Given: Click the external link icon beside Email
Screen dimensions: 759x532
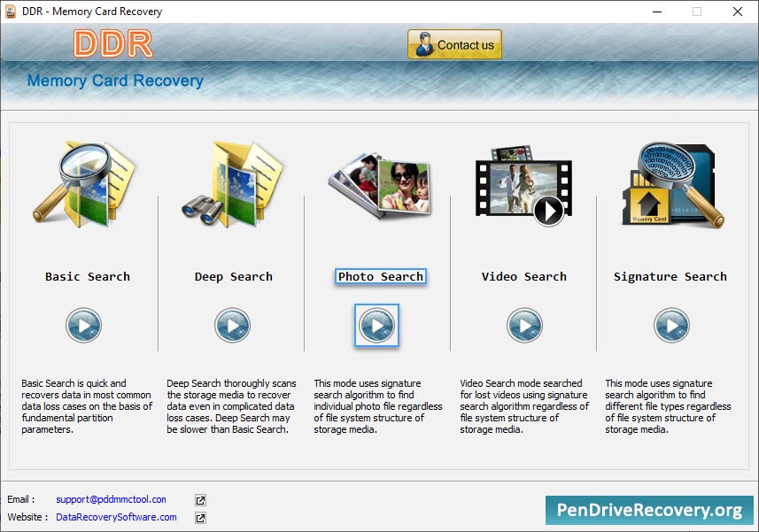Looking at the screenshot, I should coord(200,500).
